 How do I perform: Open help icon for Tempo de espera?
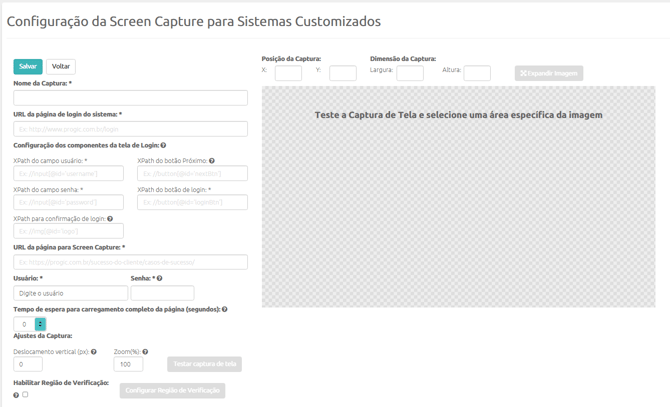coord(225,310)
